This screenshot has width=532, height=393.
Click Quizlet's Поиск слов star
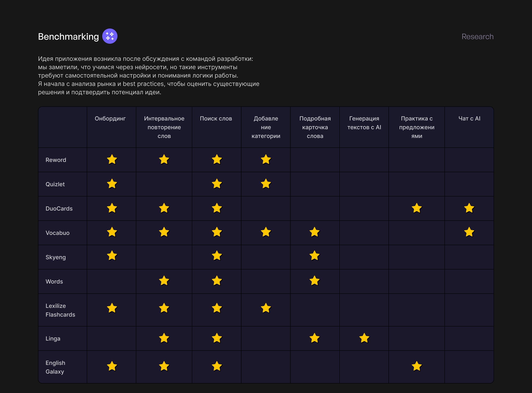pyautogui.click(x=217, y=184)
